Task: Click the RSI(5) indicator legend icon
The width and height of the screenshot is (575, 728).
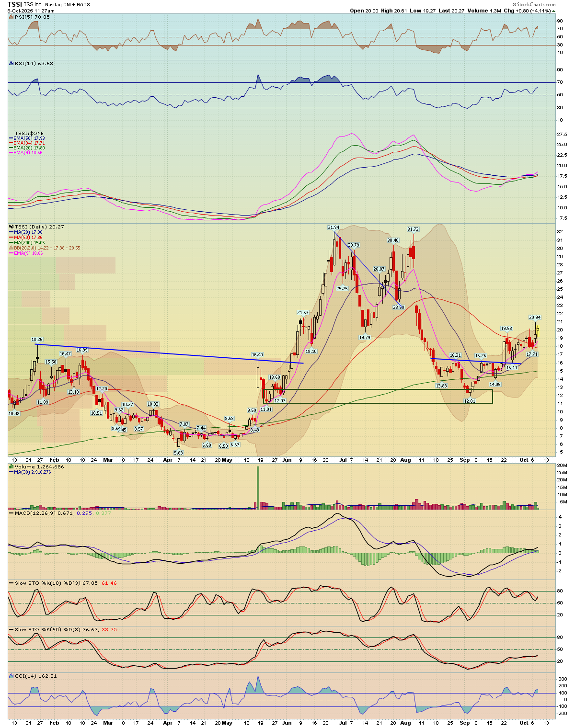Action: click(x=11, y=17)
